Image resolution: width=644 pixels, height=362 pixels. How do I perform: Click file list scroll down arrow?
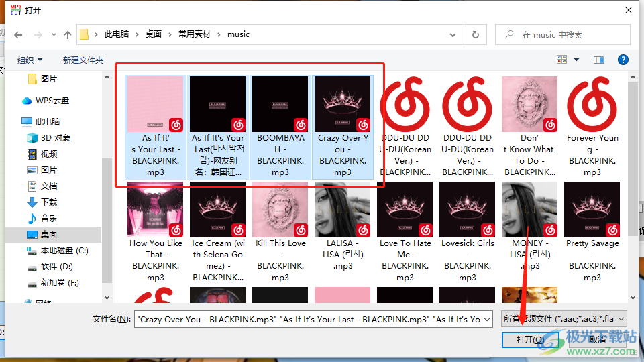coord(633,298)
